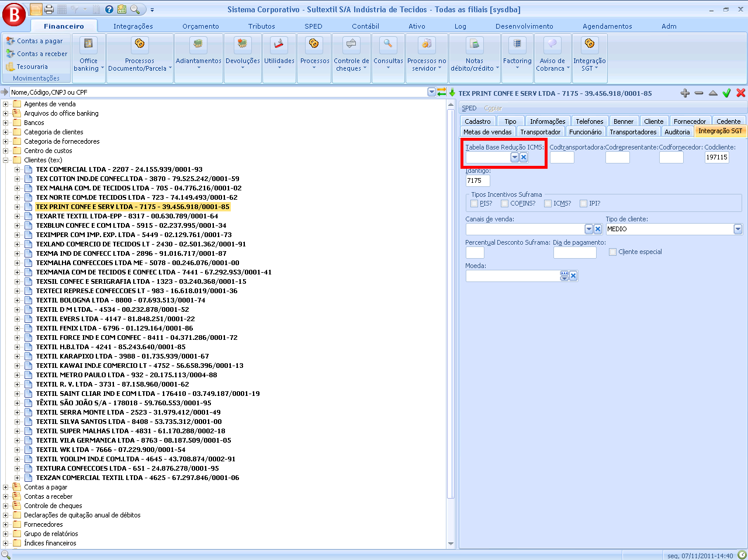Click the red X cancel icon
This screenshot has width=748, height=560.
coord(740,93)
